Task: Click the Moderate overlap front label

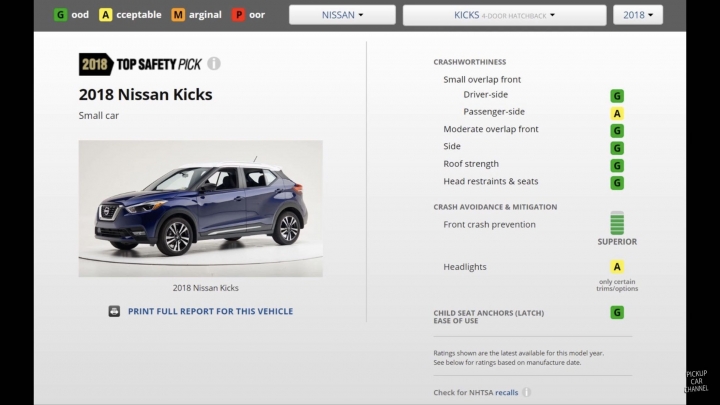Action: tap(490, 129)
